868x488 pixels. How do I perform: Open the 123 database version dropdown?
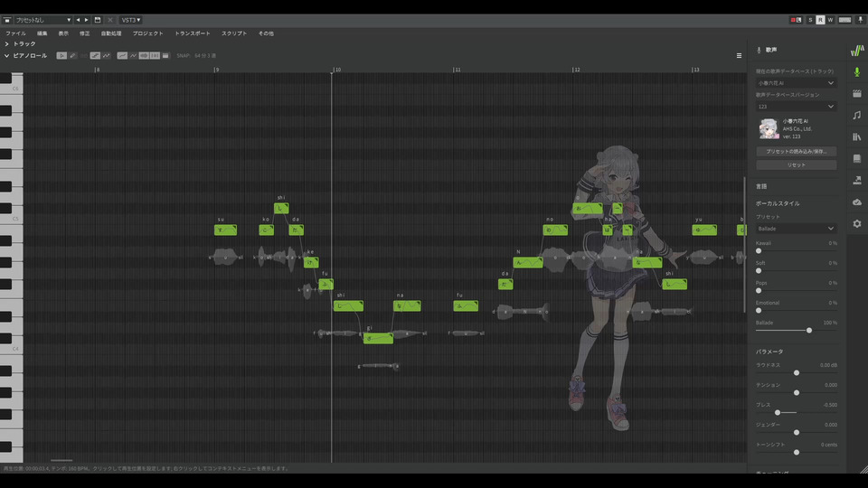[796, 107]
